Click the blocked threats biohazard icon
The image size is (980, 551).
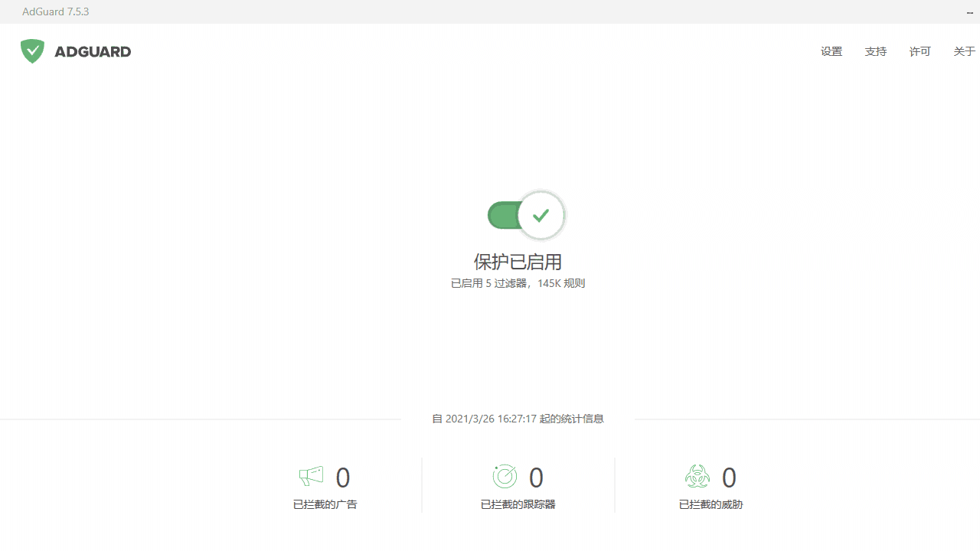point(697,476)
